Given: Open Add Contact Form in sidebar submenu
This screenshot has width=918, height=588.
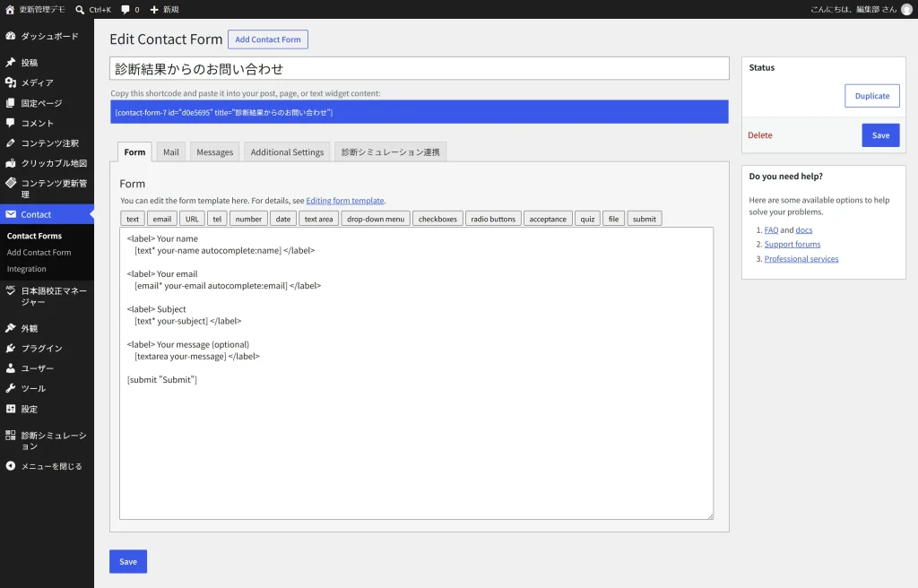Looking at the screenshot, I should click(x=39, y=253).
